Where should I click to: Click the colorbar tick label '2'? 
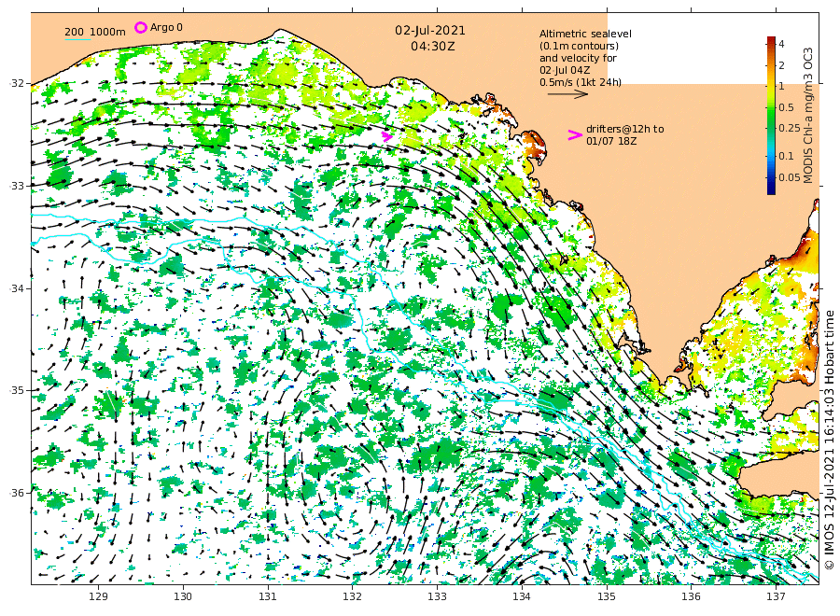pos(781,65)
